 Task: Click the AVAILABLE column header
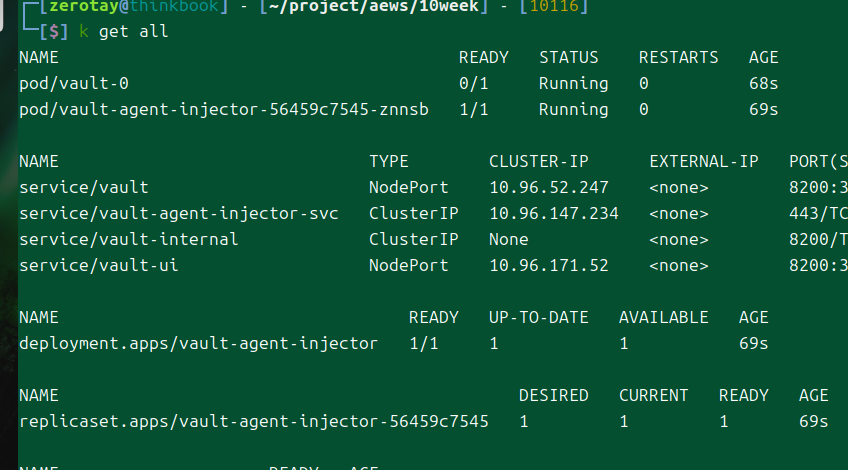coord(664,317)
